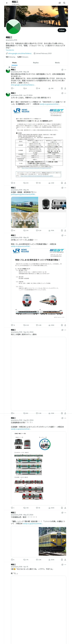Share the pinned post
Screen dimensions: 72x644
65,88
